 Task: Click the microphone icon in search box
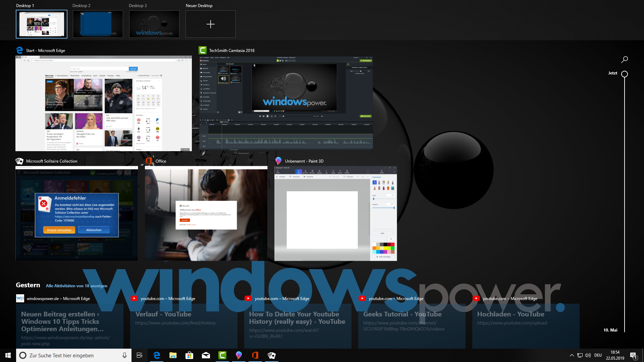click(x=124, y=355)
